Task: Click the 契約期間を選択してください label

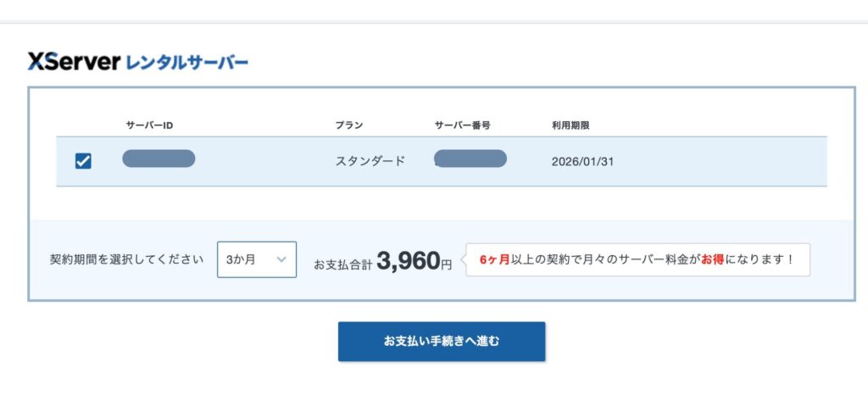Action: (126, 260)
